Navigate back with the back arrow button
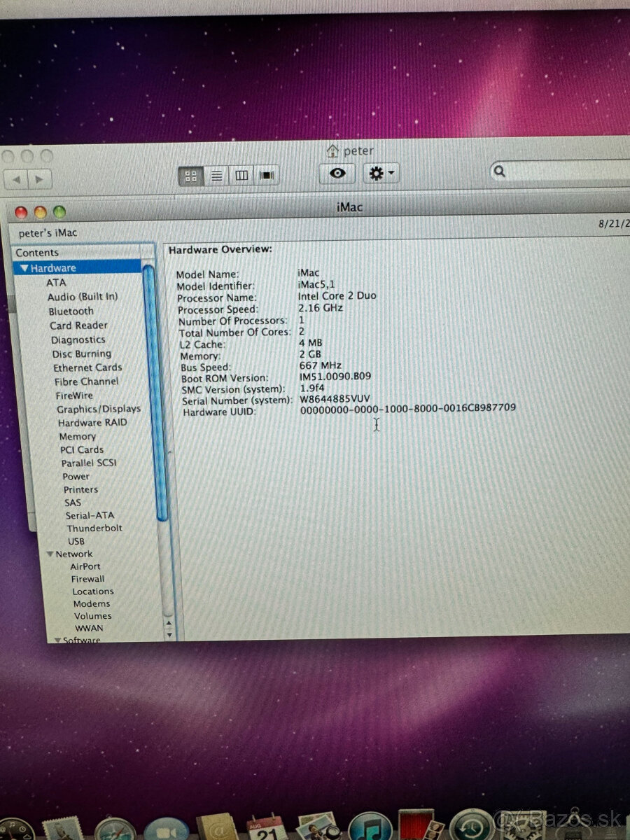 [17, 179]
